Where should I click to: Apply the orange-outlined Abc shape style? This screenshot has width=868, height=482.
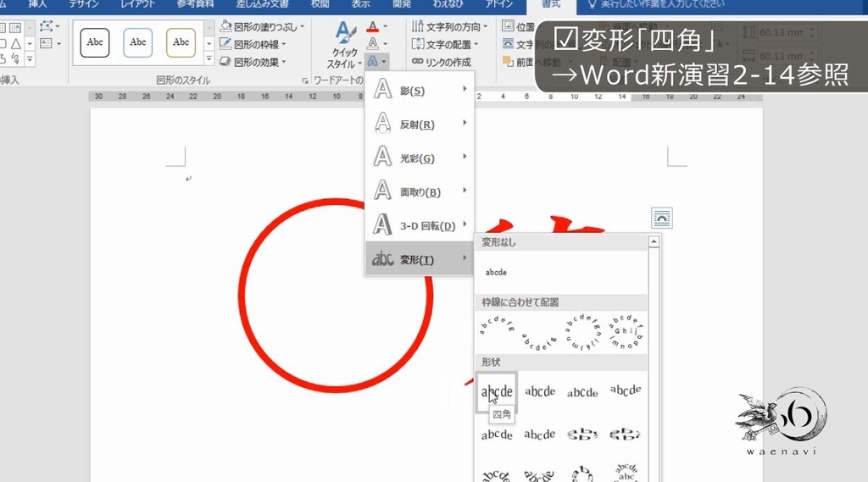click(181, 42)
